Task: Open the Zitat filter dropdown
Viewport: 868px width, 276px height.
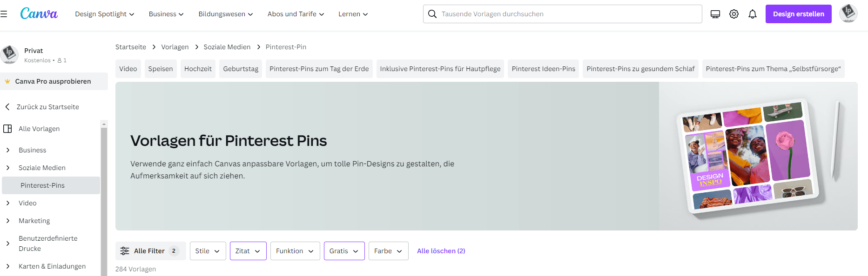Action: click(248, 251)
